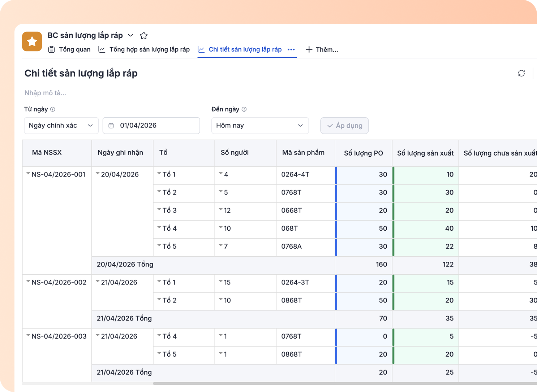
Task: Click the Áp dụng button
Action: pos(344,126)
